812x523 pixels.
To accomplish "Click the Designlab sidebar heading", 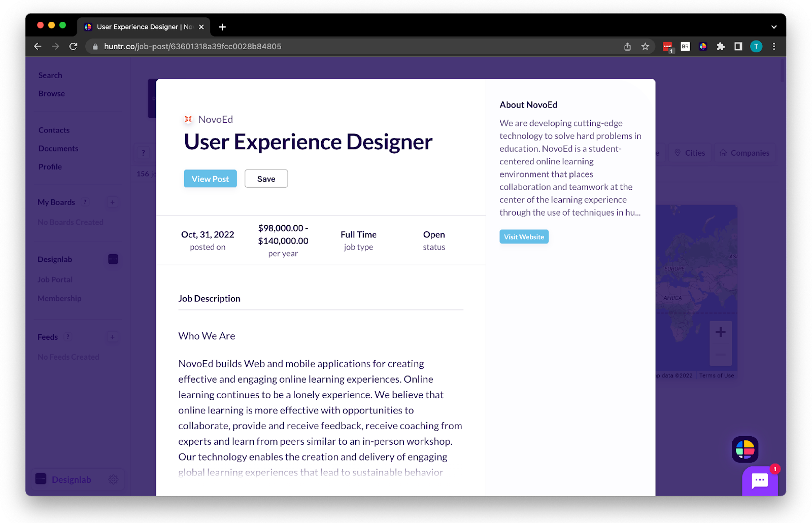I will tap(55, 259).
